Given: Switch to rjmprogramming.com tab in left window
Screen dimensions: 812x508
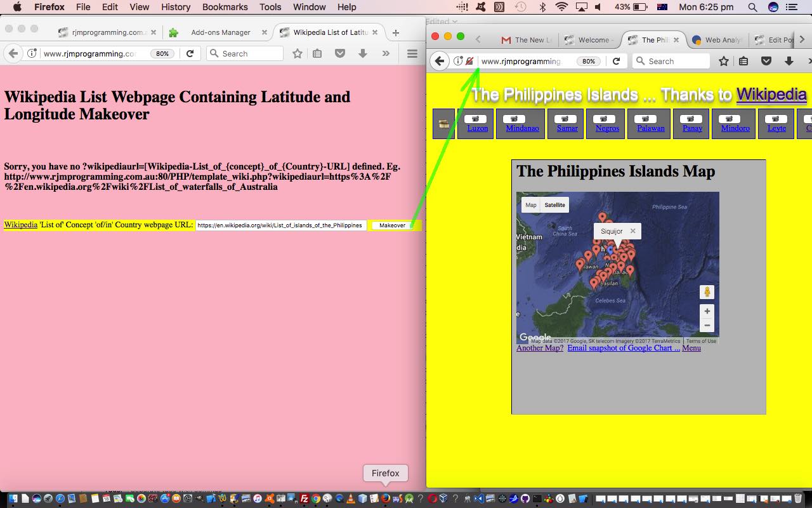Looking at the screenshot, I should click(x=106, y=32).
